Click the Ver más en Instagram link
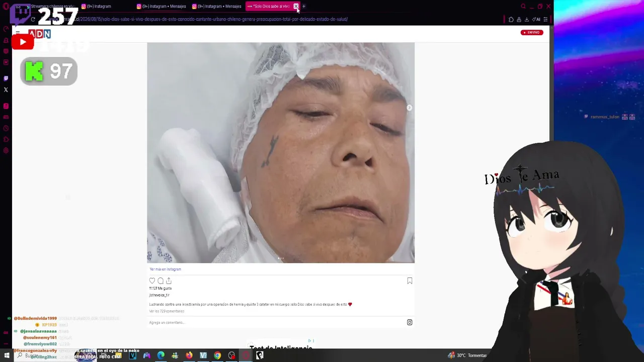644x362 pixels. tap(165, 269)
